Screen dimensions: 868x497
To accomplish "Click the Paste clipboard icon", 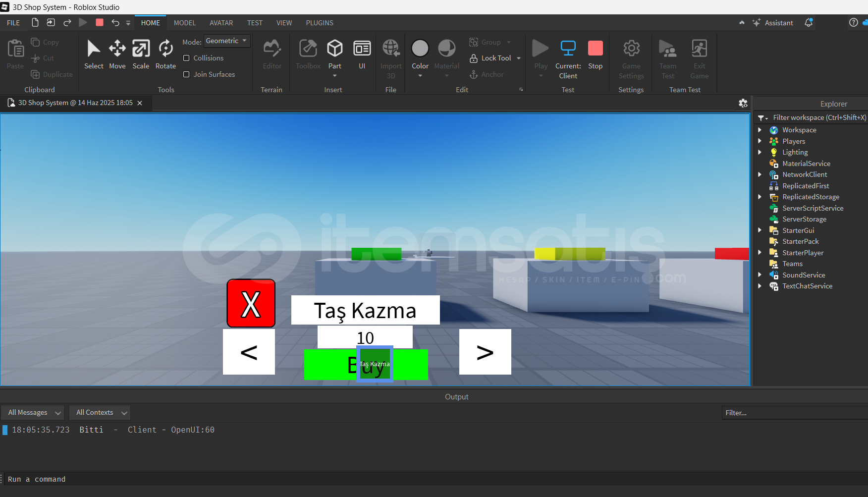I will pyautogui.click(x=15, y=49).
